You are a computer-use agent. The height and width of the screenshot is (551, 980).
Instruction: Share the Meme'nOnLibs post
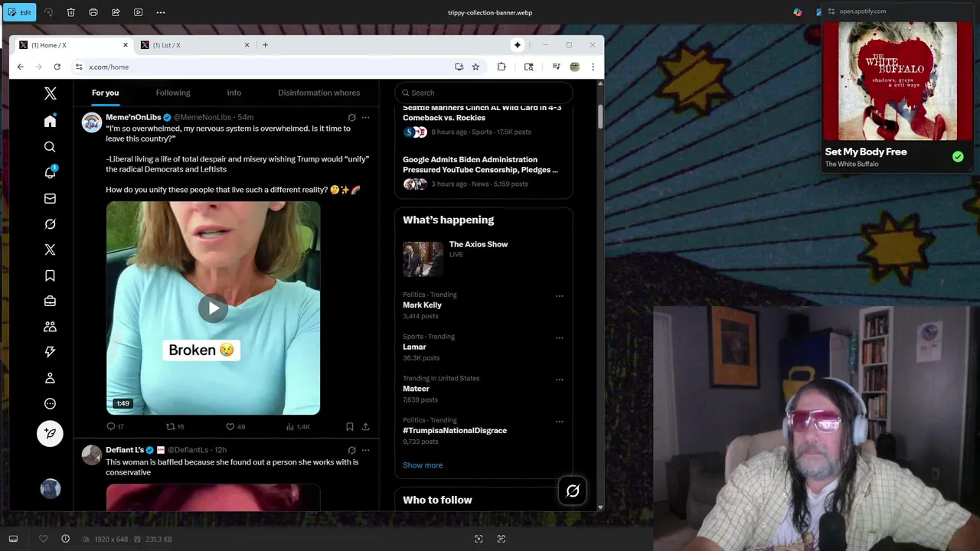(365, 426)
